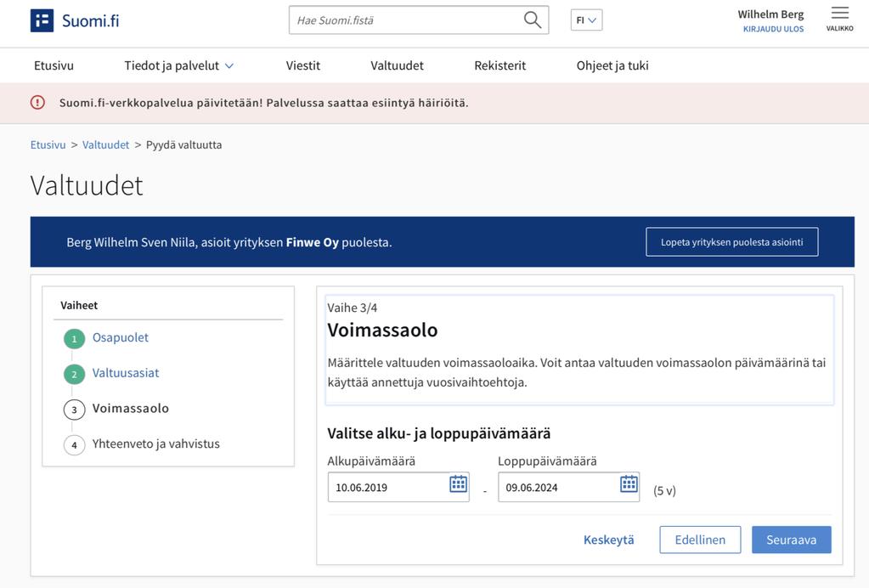Viewport: 869px width, 588px height.
Task: Click the search magnifier icon
Action: pyautogui.click(x=532, y=20)
